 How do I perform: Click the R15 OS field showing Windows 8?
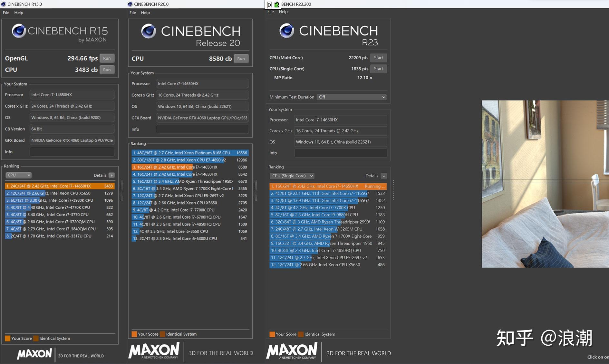(72, 118)
